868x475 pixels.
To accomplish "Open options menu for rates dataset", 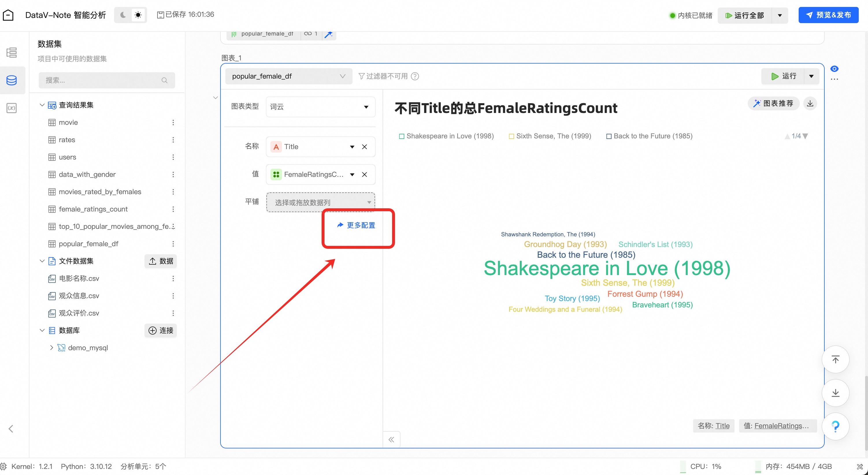I will pyautogui.click(x=173, y=140).
